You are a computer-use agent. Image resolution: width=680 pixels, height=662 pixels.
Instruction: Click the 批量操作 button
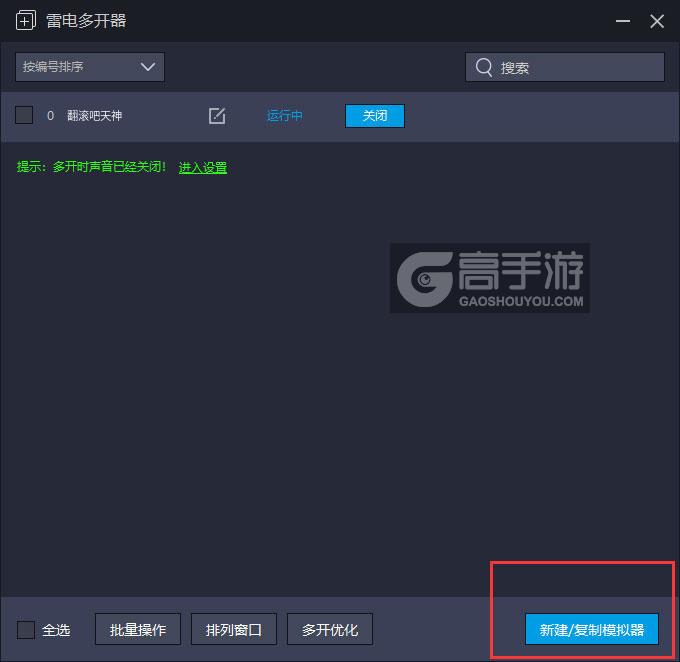(x=138, y=629)
